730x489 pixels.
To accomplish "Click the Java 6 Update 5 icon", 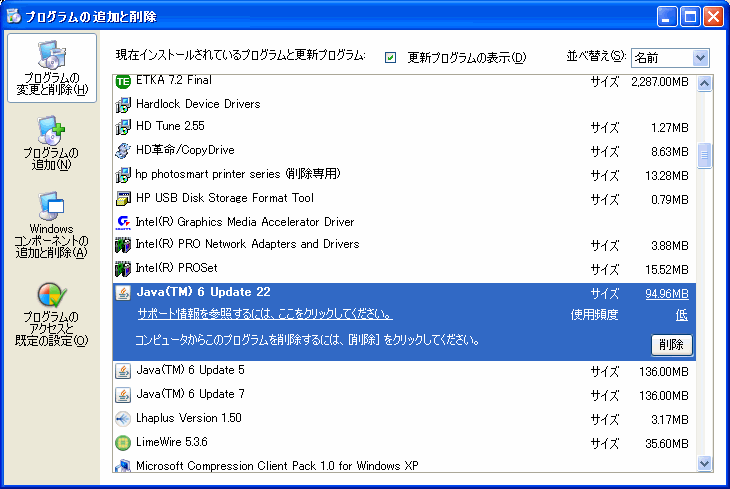I will 123,371.
